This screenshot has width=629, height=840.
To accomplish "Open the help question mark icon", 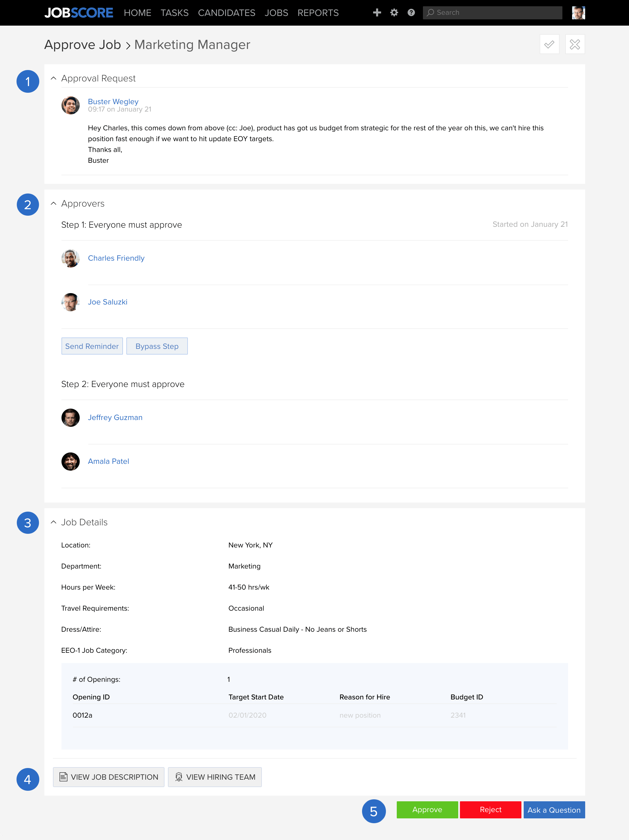I will coord(411,13).
